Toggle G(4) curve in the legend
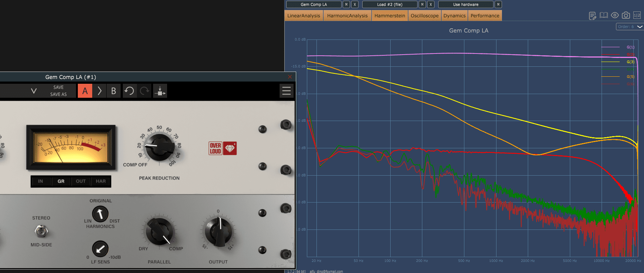 tap(630, 69)
